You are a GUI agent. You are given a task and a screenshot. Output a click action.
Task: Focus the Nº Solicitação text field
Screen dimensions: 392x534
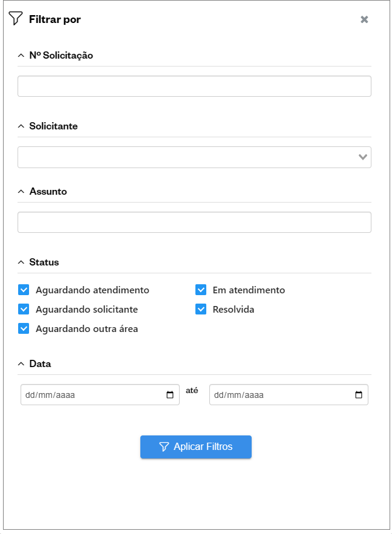coord(194,86)
